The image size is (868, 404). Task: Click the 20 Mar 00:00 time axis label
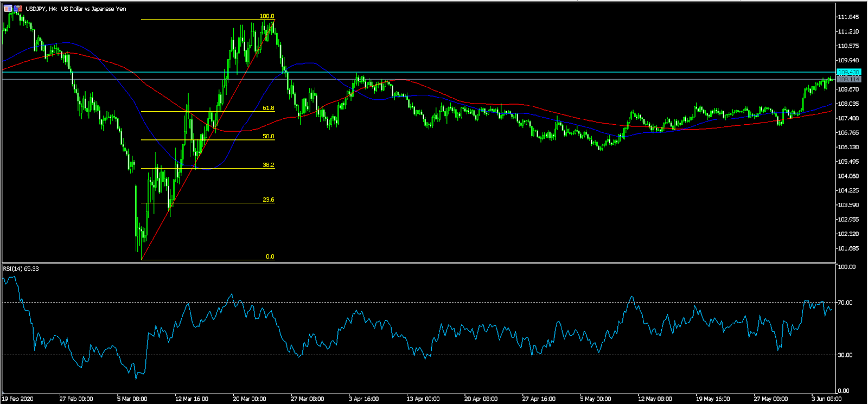pyautogui.click(x=249, y=399)
